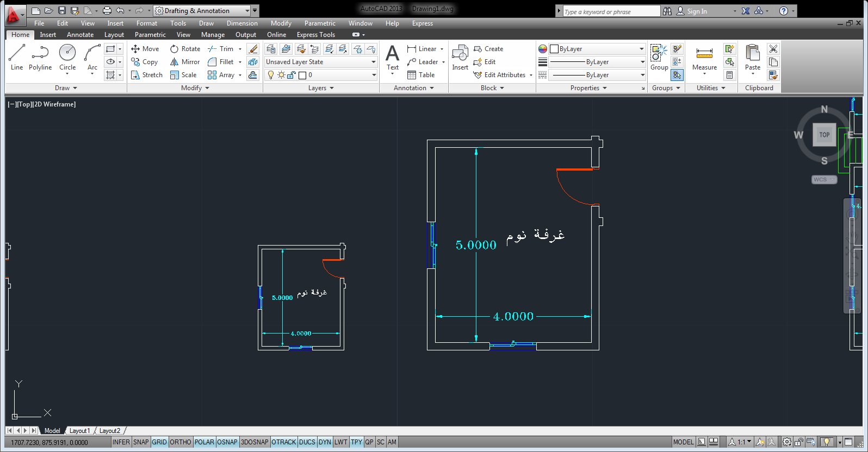Open the Format menu
This screenshot has width=868, height=452.
click(x=147, y=23)
